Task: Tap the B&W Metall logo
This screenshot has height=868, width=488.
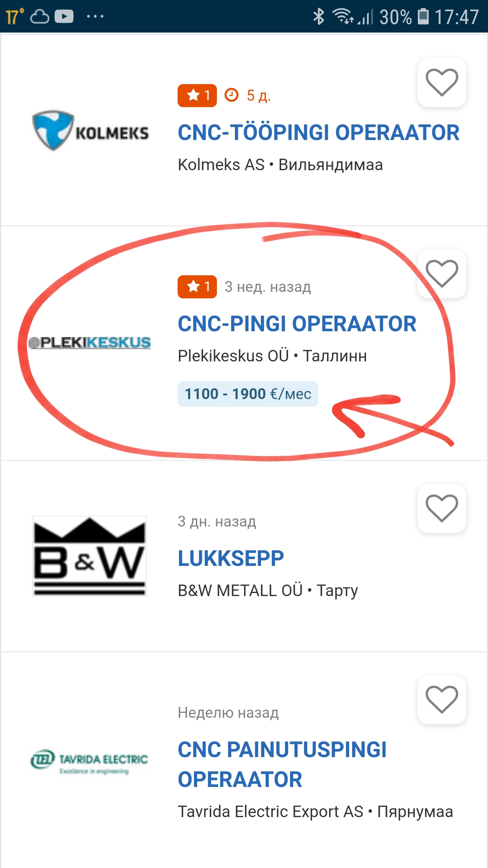Action: click(x=89, y=556)
